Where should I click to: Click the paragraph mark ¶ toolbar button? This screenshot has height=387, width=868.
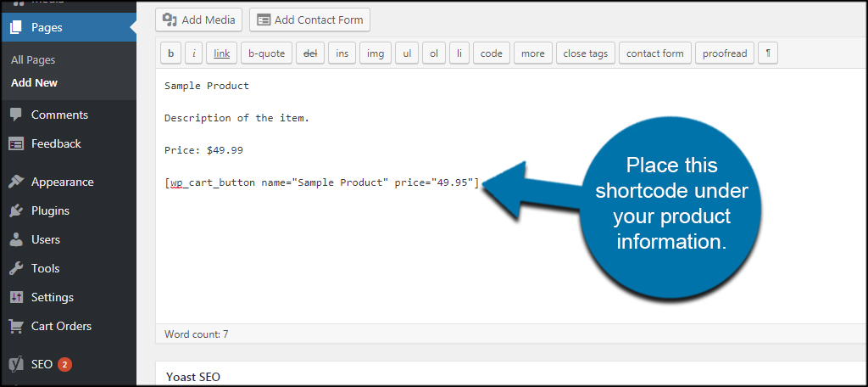click(x=768, y=53)
